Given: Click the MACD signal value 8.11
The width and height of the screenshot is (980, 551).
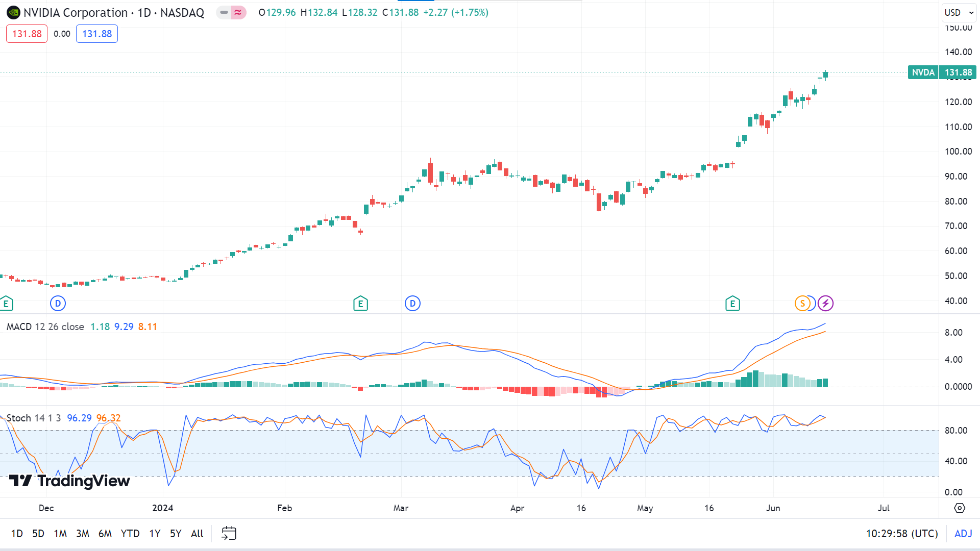Looking at the screenshot, I should click(148, 327).
